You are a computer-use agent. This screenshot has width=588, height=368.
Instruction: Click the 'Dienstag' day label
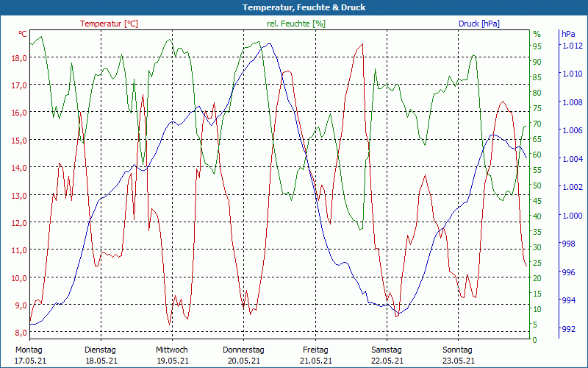pyautogui.click(x=100, y=350)
